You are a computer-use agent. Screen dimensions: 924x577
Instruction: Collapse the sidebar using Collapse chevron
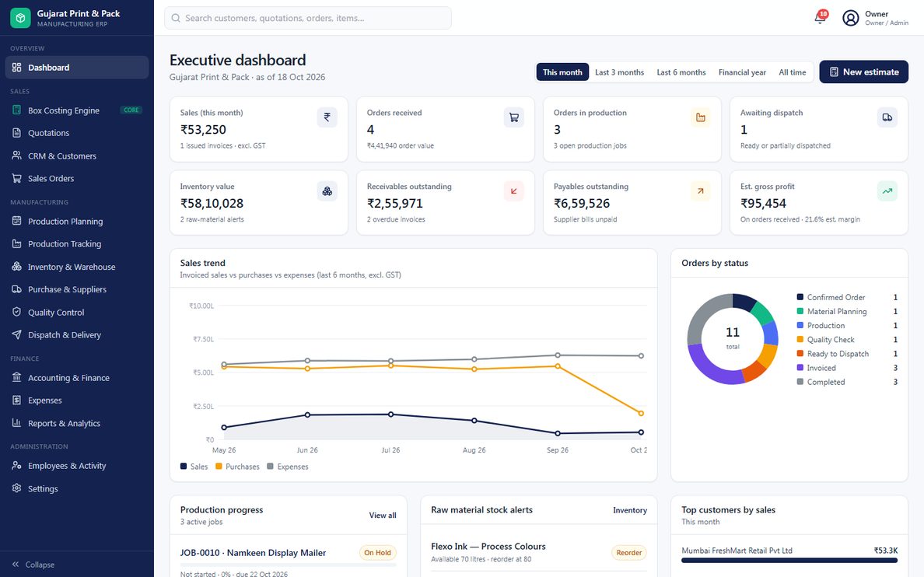(16, 564)
